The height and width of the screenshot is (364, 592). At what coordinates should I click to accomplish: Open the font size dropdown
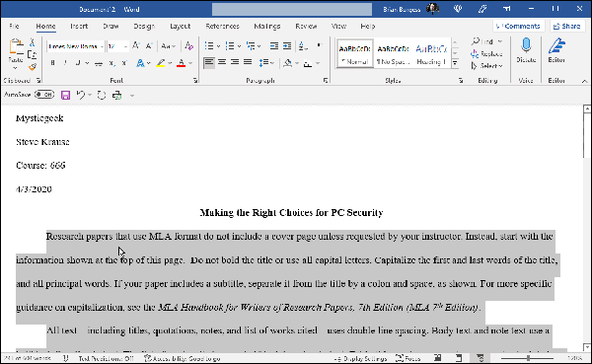125,46
